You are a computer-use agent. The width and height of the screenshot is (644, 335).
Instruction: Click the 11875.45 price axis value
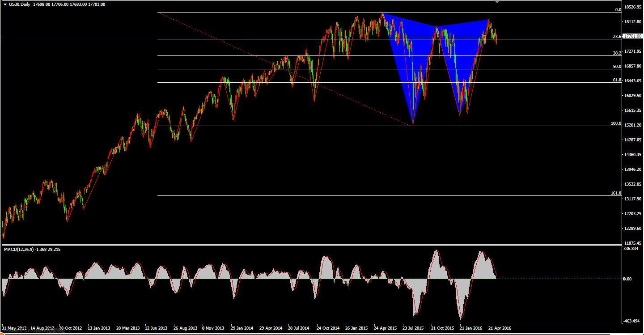(x=633, y=243)
